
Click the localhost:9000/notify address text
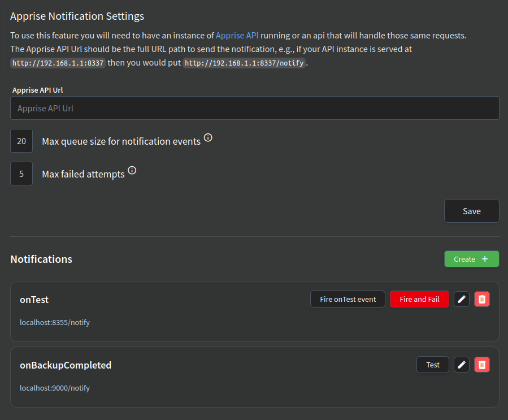click(x=55, y=388)
